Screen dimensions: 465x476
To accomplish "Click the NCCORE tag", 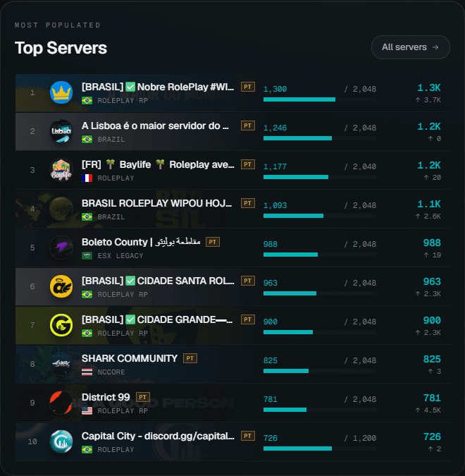I will coord(111,372).
